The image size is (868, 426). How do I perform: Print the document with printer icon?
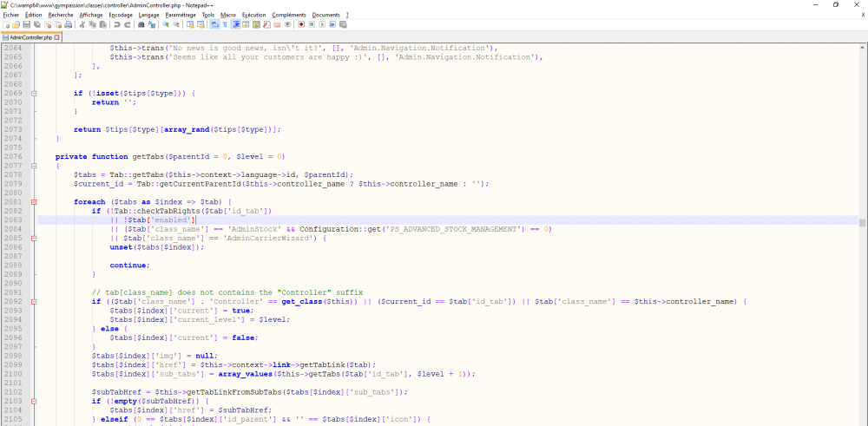[x=68, y=24]
